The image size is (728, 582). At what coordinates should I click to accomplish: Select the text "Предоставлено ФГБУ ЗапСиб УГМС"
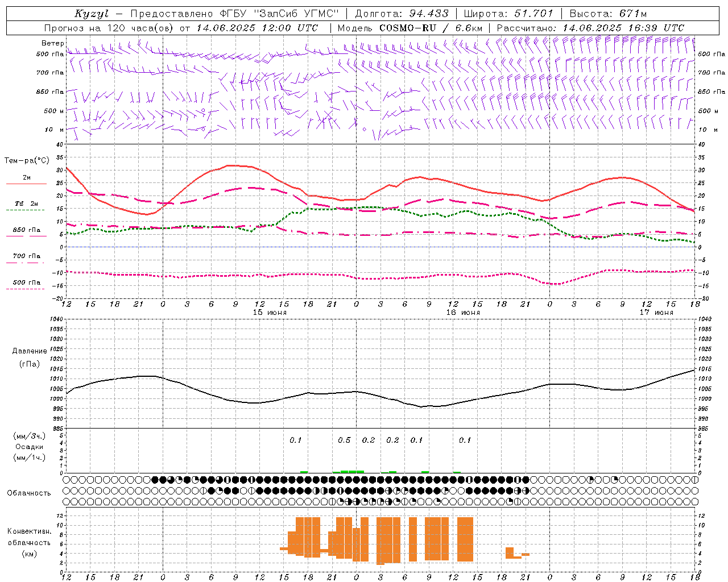[x=234, y=14]
